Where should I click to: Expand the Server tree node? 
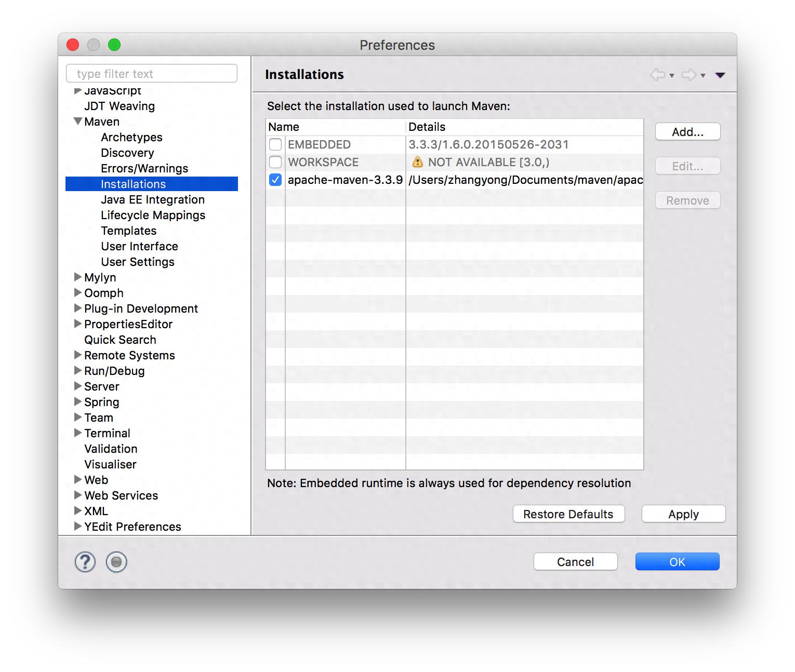[78, 386]
